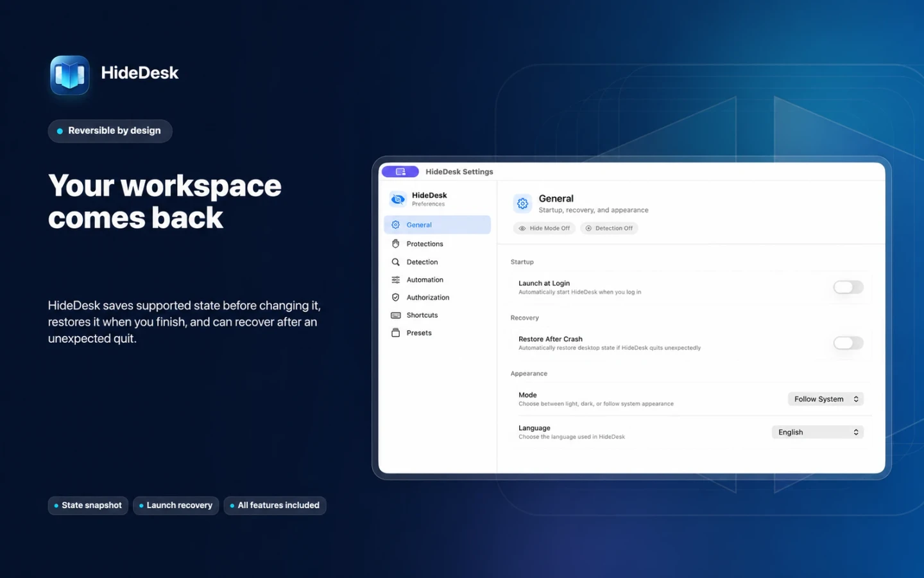Click the HideDesk app logo icon
Viewport: 924px width, 578px height.
(70, 75)
